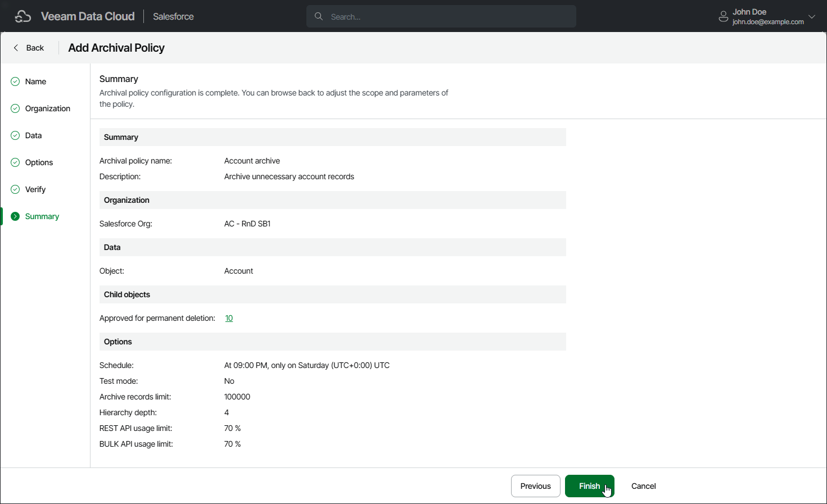Click the 'Archive records limit:' label
Viewport: 827px width, 504px height.
tap(135, 397)
